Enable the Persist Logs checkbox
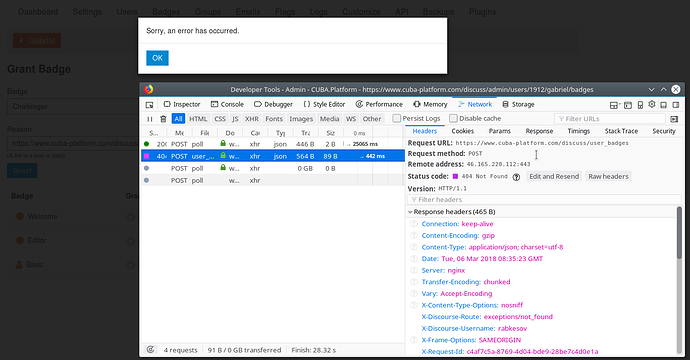This screenshot has width=690, height=360. click(x=396, y=118)
